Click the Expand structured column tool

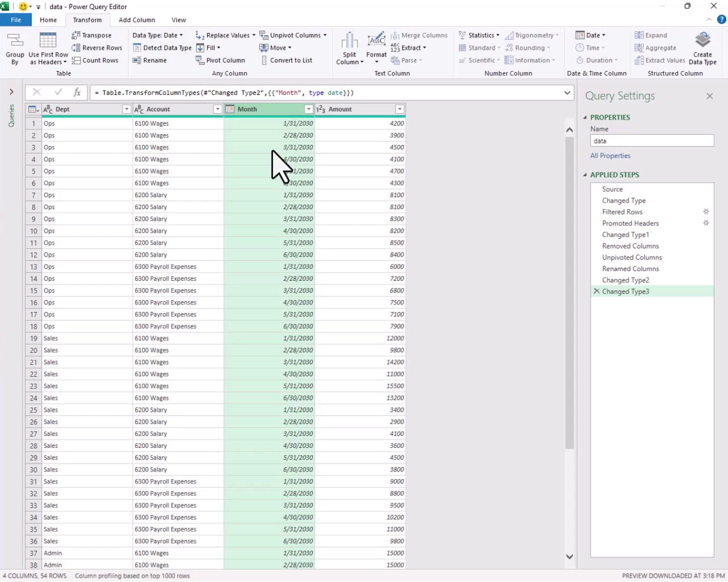point(651,35)
